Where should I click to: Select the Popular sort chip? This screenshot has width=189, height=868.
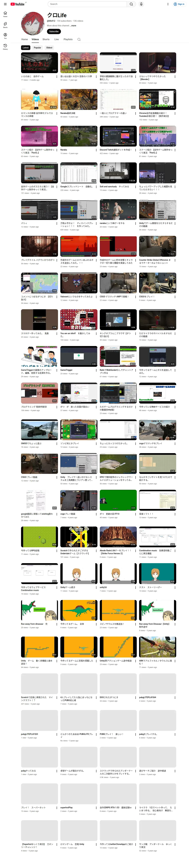tap(37, 48)
